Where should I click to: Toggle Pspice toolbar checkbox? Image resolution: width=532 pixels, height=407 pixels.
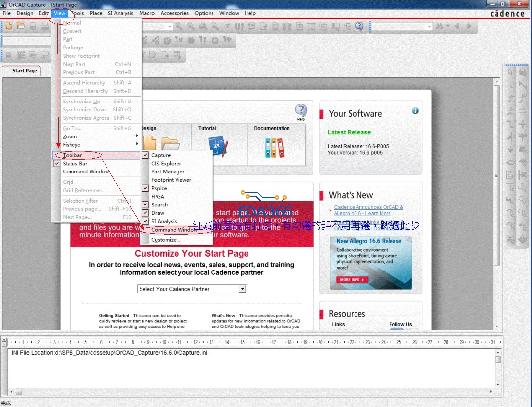(145, 188)
